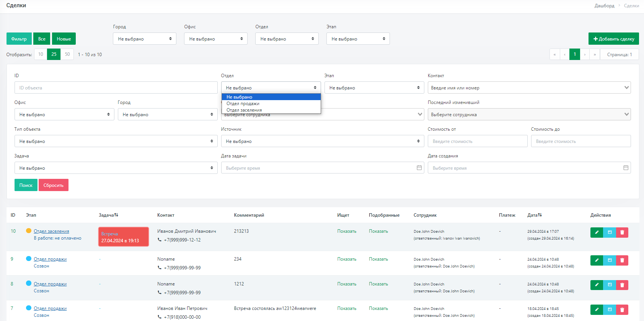Choose Отдел заселения option
644x321 pixels.
[271, 110]
